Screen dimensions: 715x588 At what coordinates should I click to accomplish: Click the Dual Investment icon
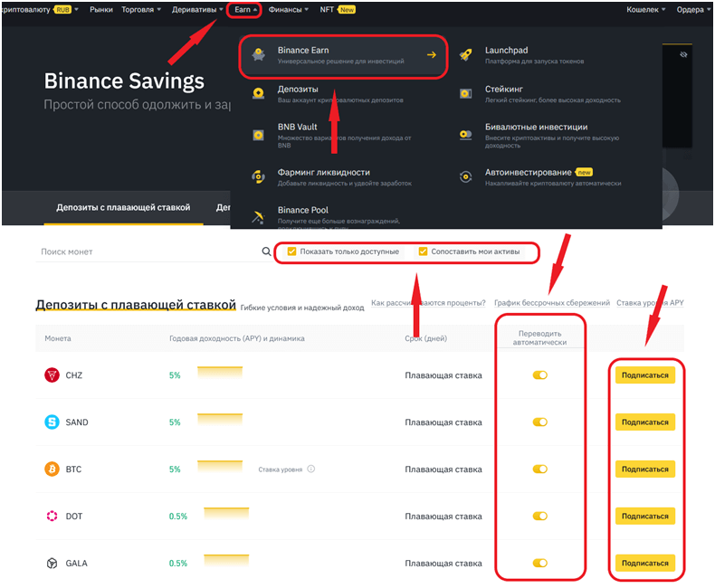coord(465,135)
